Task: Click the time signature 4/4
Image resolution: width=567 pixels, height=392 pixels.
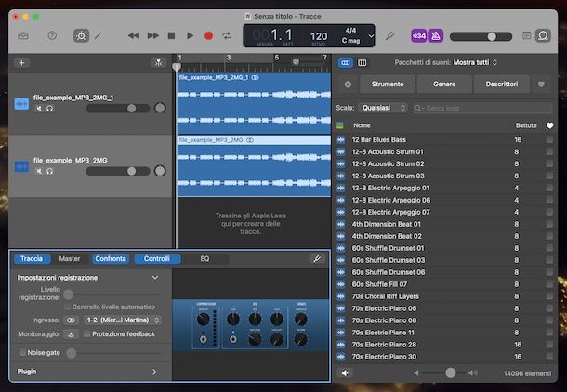Action: [350, 31]
